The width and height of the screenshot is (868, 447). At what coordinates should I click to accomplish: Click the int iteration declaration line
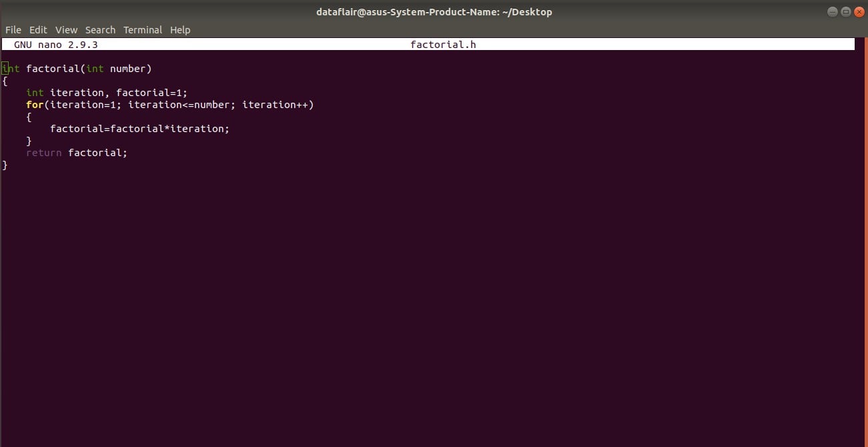[107, 92]
